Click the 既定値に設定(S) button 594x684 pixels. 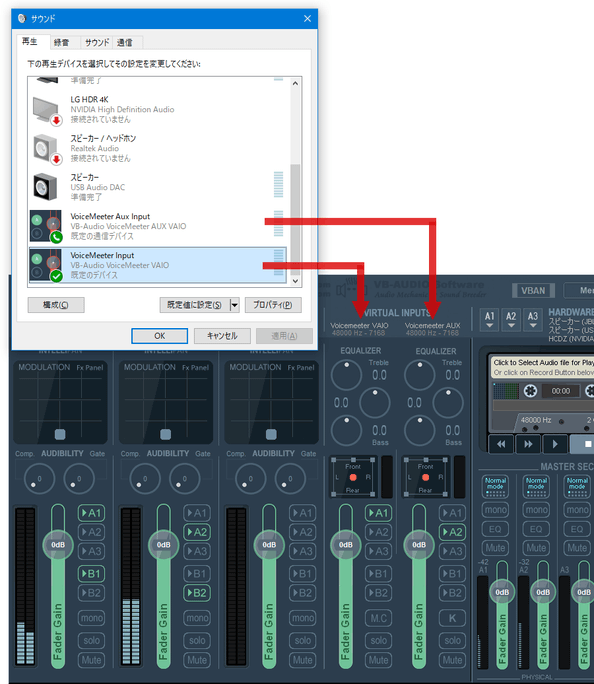195,305
